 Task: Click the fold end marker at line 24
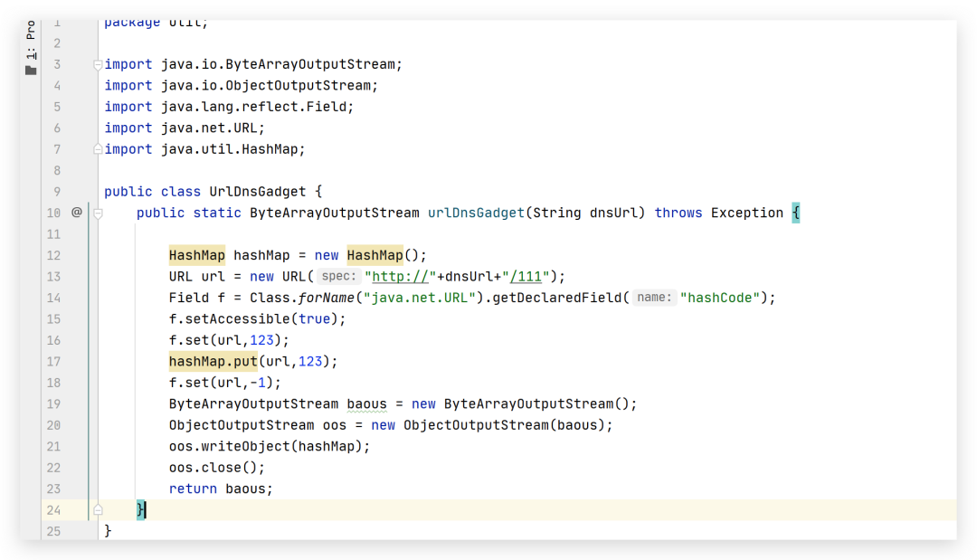98,510
